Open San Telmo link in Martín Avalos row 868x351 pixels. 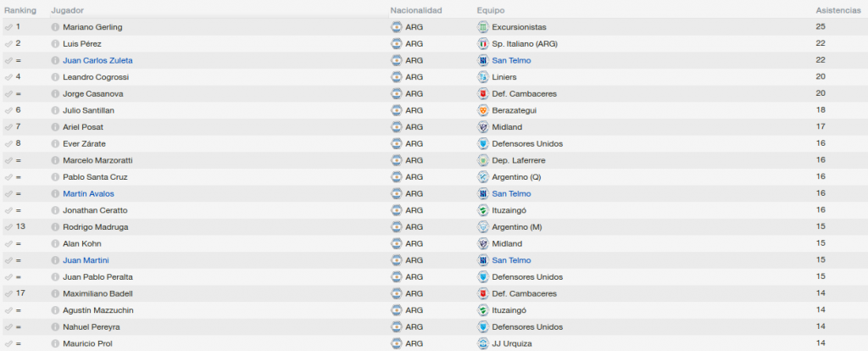(x=511, y=194)
